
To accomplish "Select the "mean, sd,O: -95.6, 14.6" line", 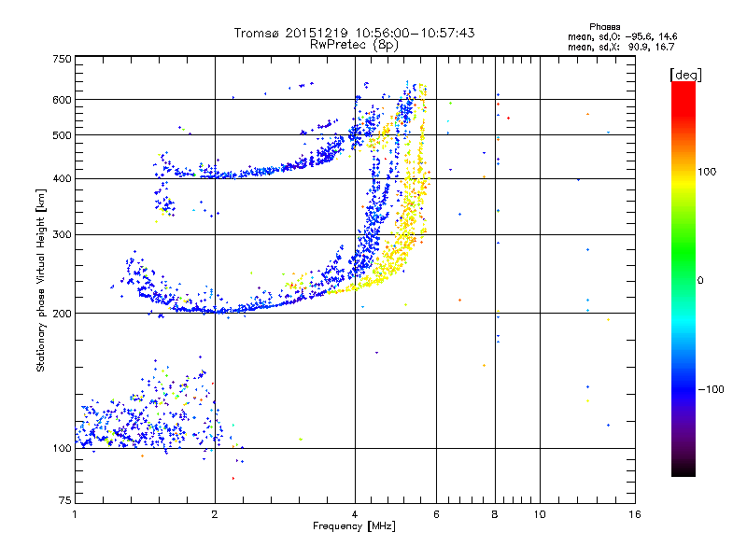I will 622,36.
